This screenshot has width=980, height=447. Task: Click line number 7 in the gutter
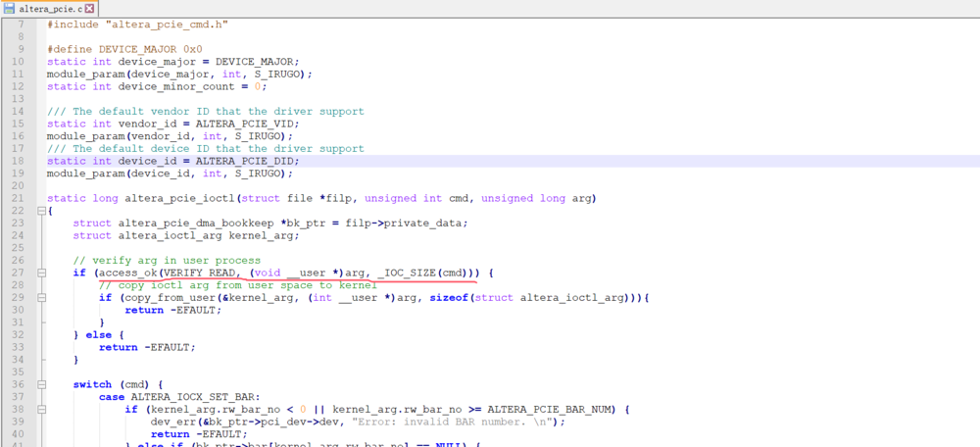click(x=21, y=25)
